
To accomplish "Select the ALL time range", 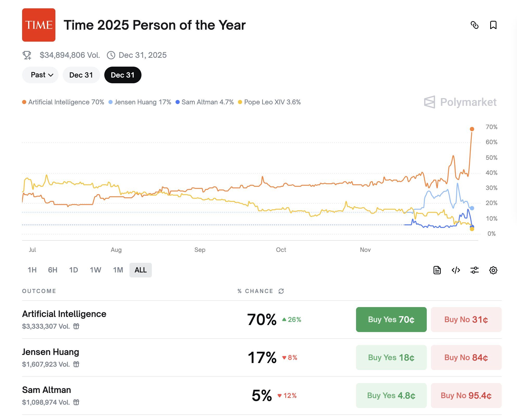I will click(x=140, y=270).
